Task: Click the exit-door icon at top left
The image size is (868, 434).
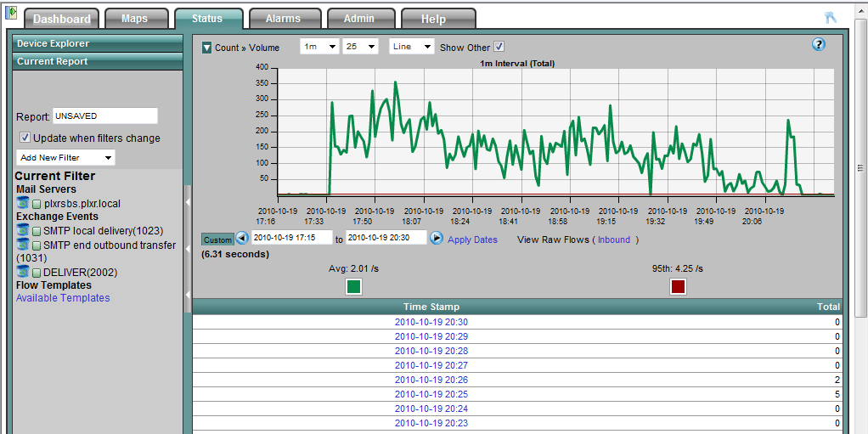Action: pos(10,12)
